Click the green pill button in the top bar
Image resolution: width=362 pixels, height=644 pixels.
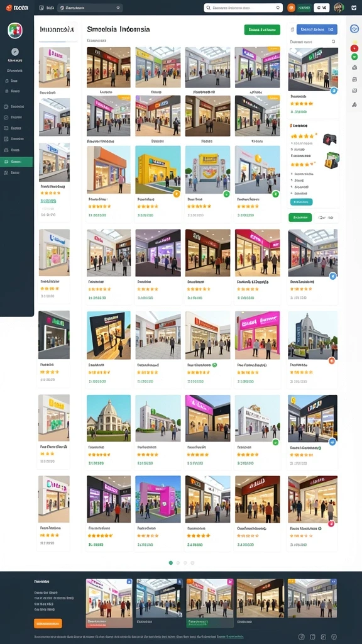[x=304, y=8]
